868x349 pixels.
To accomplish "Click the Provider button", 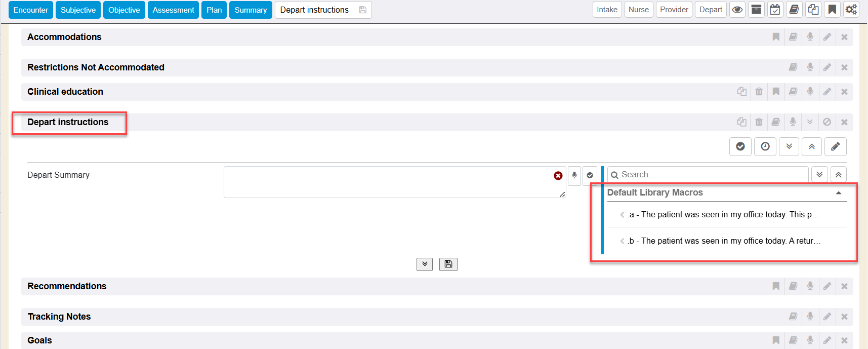I will (x=674, y=10).
